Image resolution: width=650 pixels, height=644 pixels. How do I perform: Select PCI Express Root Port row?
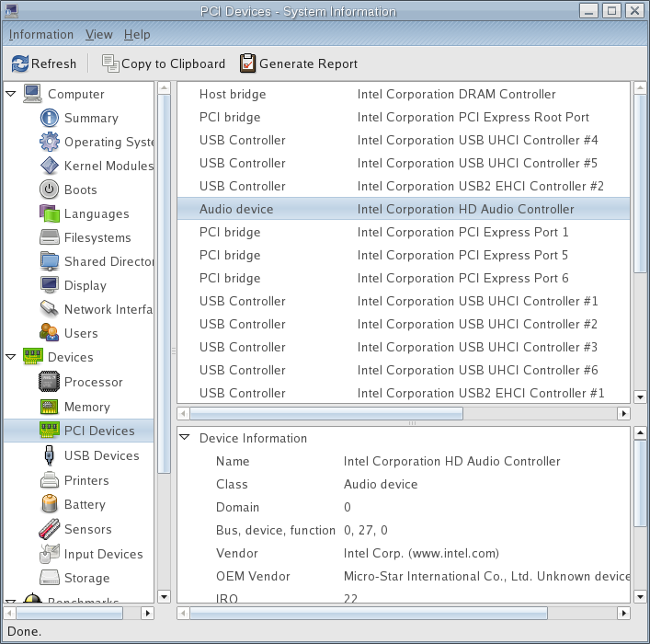404,117
